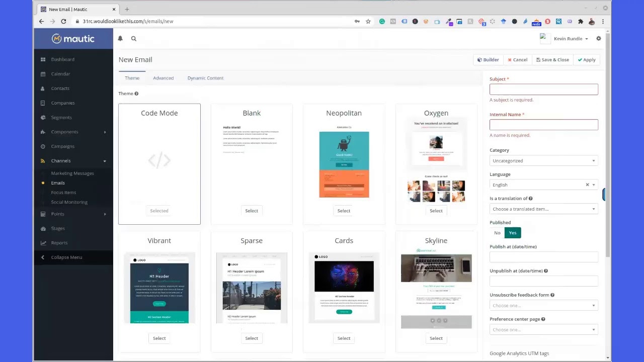This screenshot has width=644, height=362.
Task: Click the Components puzzle icon
Action: click(43, 132)
